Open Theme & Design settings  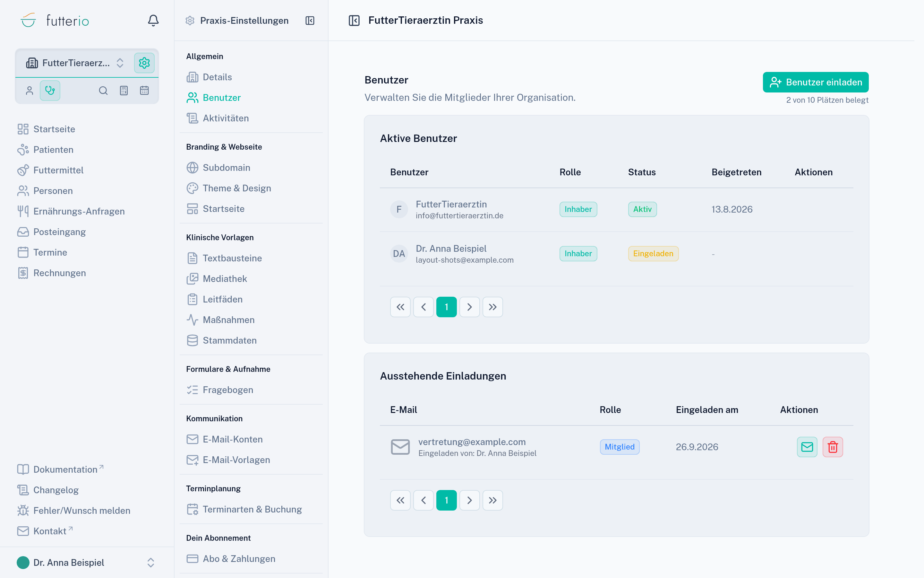click(x=251, y=188)
